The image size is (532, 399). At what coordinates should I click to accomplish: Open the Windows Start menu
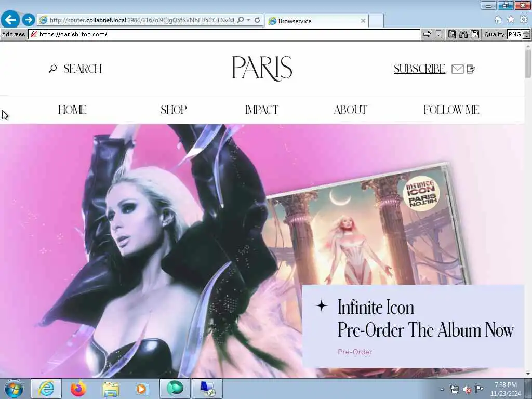[x=14, y=389]
